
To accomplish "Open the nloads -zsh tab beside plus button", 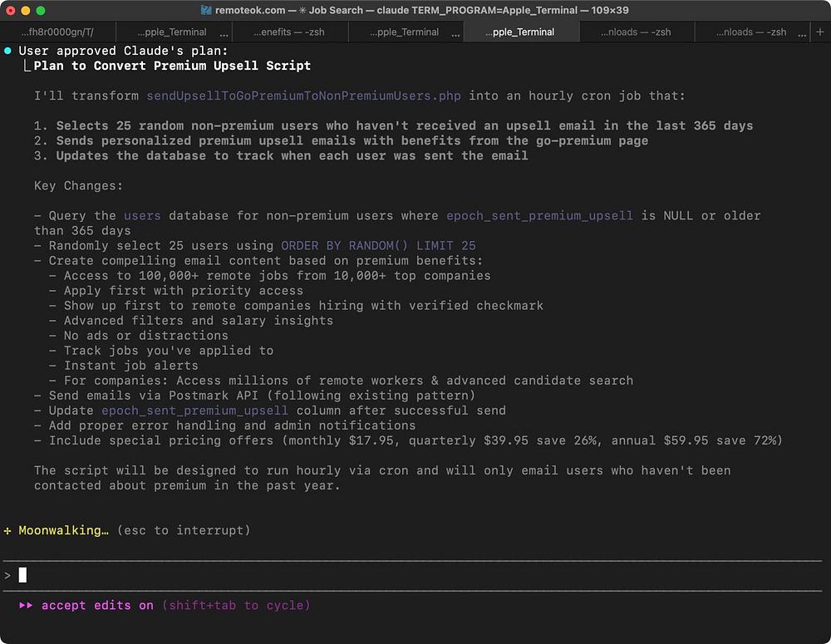I will tap(751, 32).
